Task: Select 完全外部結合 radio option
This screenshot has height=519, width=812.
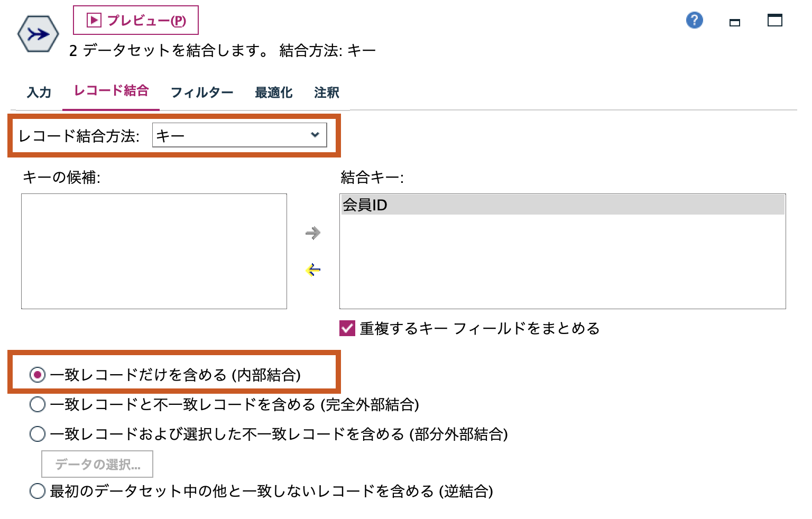Action: [x=37, y=405]
